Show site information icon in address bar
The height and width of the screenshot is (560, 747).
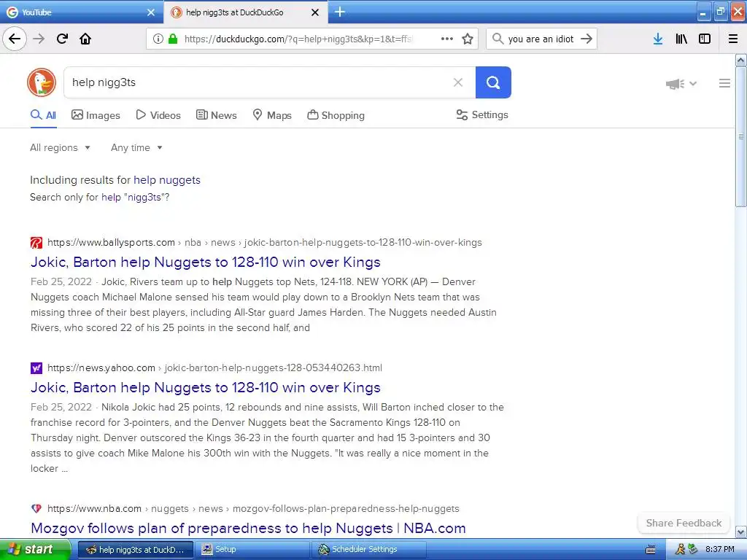[158, 39]
